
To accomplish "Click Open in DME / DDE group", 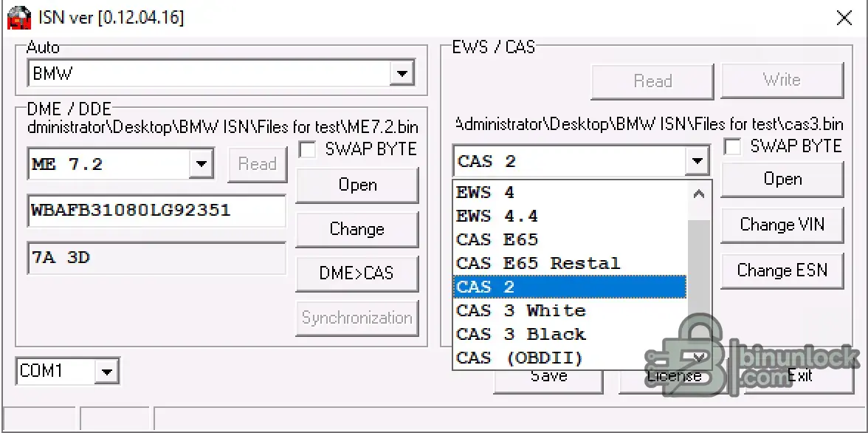I will [357, 185].
